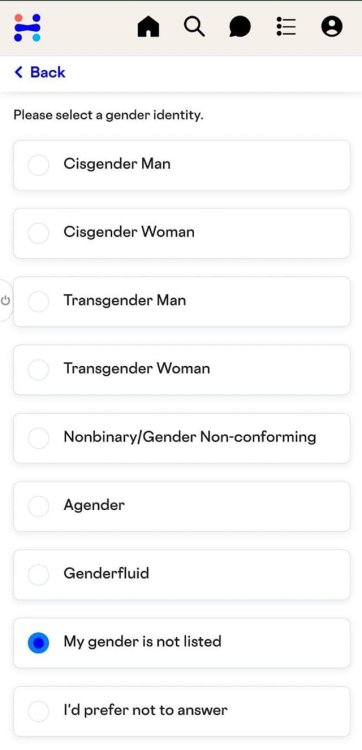Image resolution: width=362 pixels, height=750 pixels.
Task: Select Cisgender Man radio button
Action: [38, 165]
